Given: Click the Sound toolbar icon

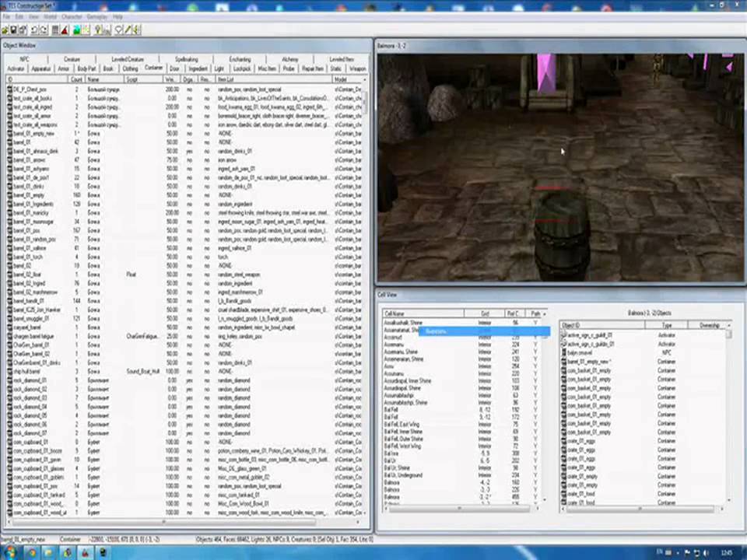Looking at the screenshot, I should pyautogui.click(x=136, y=30).
